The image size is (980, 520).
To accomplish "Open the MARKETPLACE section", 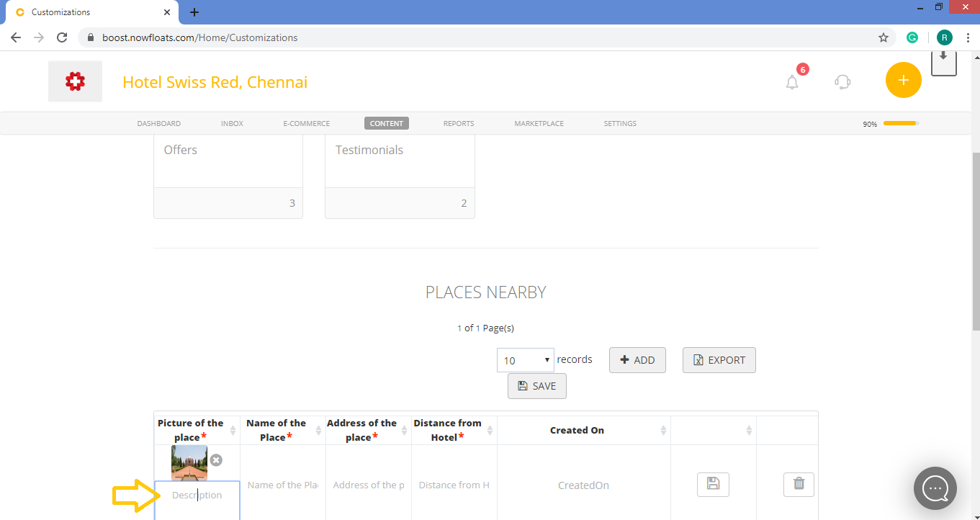I will [x=539, y=123].
